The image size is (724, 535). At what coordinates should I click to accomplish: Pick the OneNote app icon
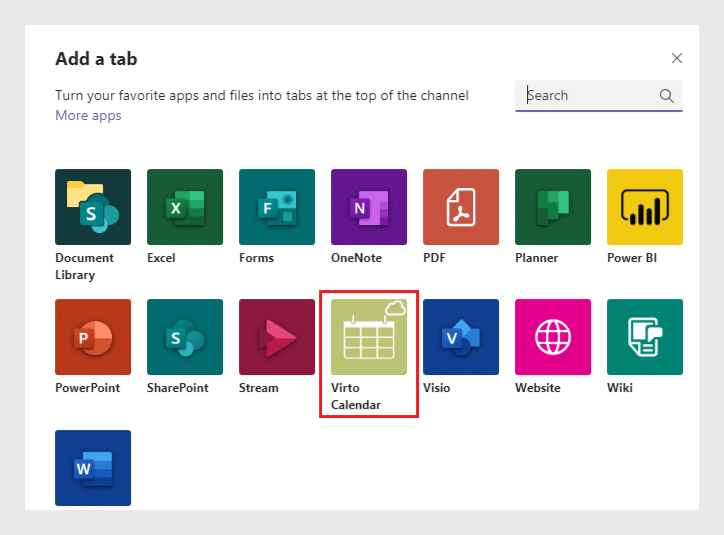(x=369, y=207)
